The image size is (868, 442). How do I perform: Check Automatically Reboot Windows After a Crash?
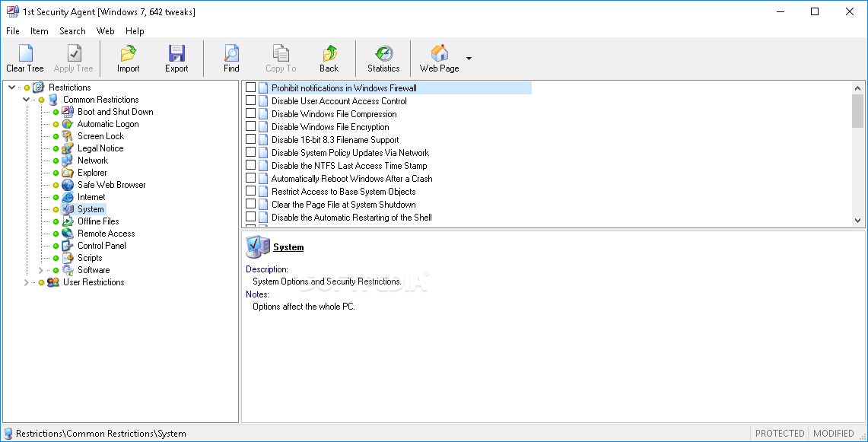coord(251,178)
